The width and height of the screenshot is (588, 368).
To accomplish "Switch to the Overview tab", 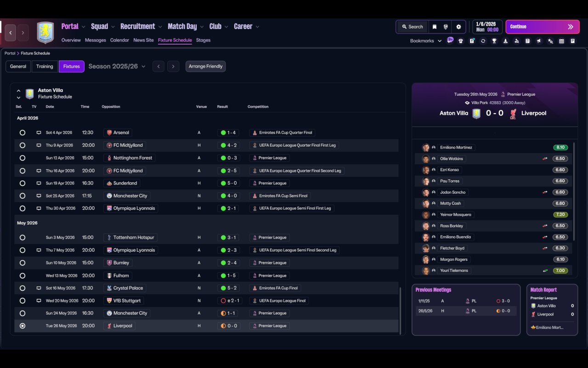I will [x=71, y=40].
